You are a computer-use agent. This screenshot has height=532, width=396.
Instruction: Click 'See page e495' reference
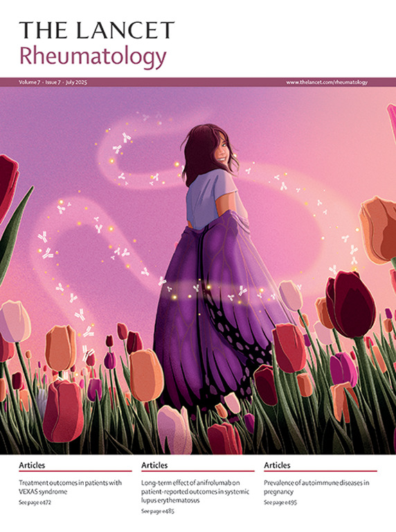tap(280, 502)
